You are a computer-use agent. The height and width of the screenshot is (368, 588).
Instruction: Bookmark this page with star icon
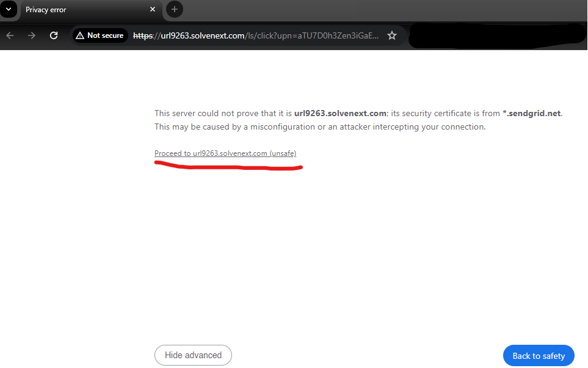click(x=392, y=35)
